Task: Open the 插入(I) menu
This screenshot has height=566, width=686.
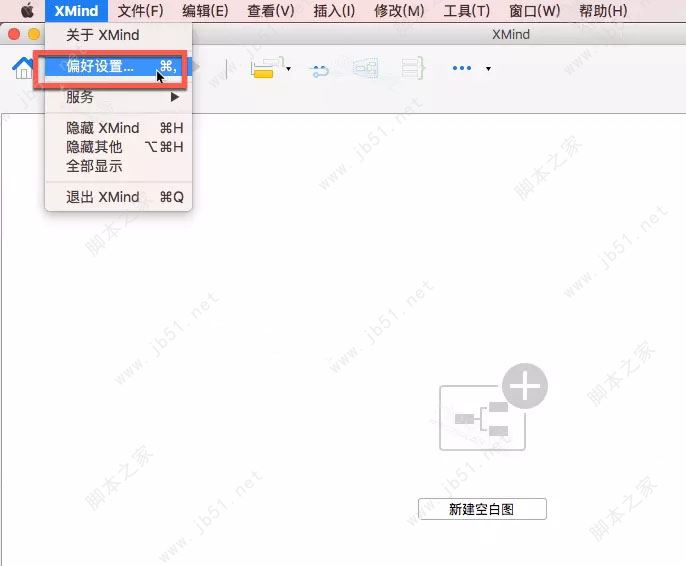Action: click(x=334, y=10)
